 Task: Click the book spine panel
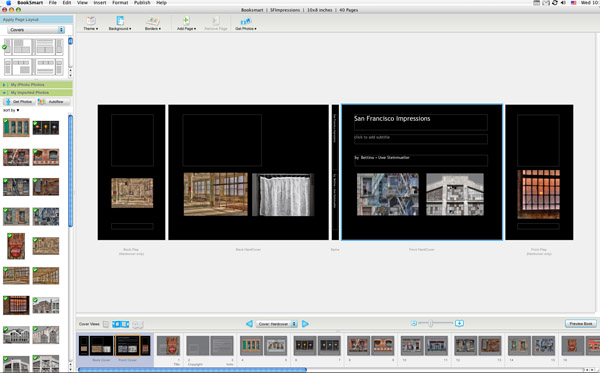(335, 172)
